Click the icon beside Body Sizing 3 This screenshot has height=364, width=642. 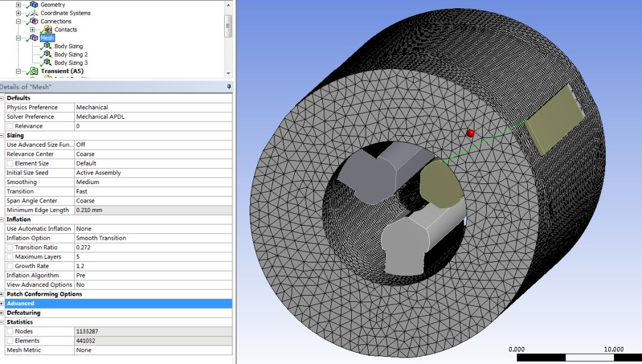coord(48,62)
